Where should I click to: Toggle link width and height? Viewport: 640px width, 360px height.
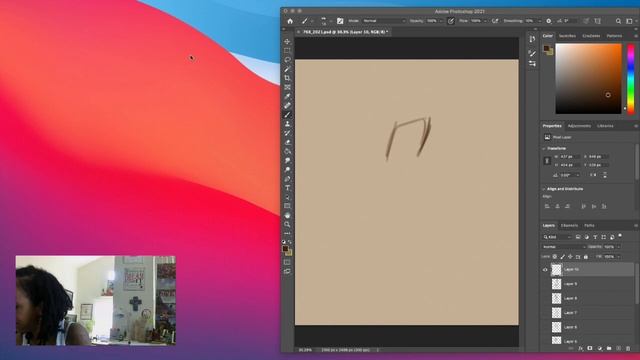click(547, 161)
